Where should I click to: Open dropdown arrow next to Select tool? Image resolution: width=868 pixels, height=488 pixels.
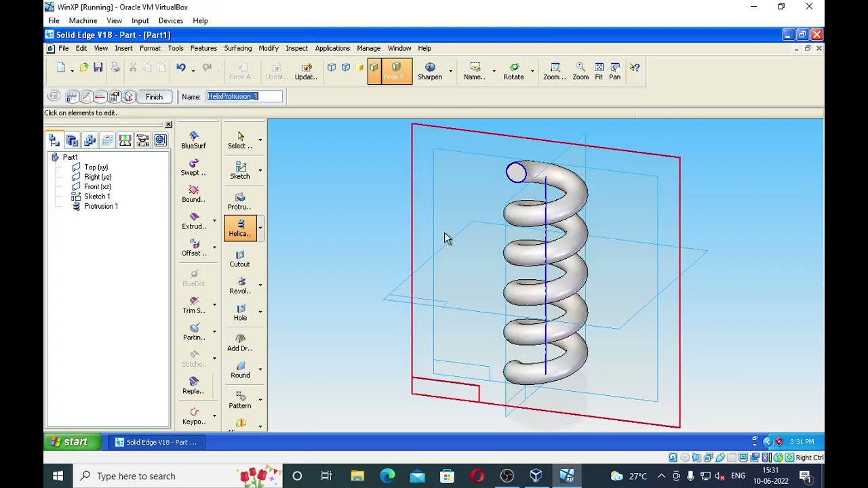[260, 140]
